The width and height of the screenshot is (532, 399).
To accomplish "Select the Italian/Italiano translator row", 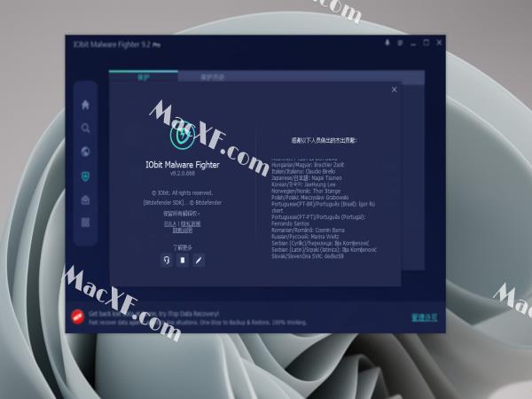I will 303,171.
